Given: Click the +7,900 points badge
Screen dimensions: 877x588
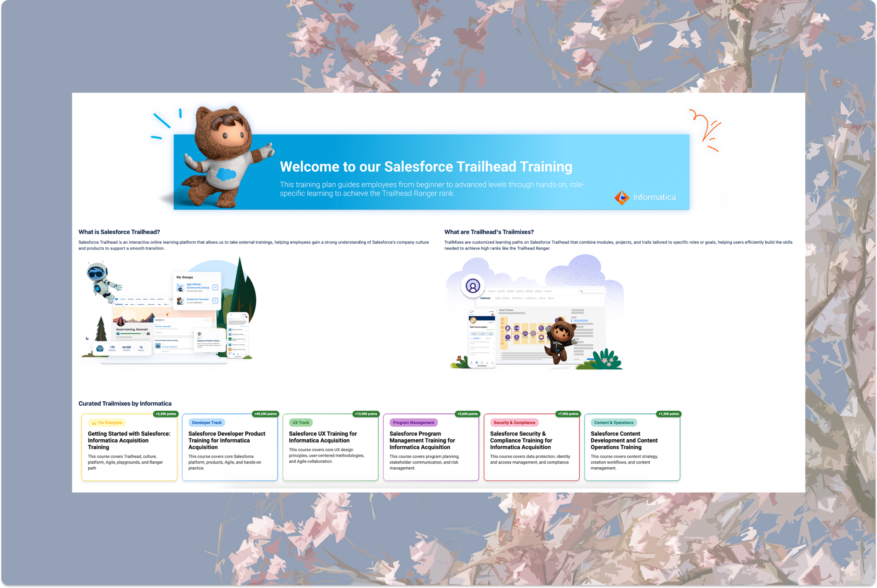Looking at the screenshot, I should [568, 414].
